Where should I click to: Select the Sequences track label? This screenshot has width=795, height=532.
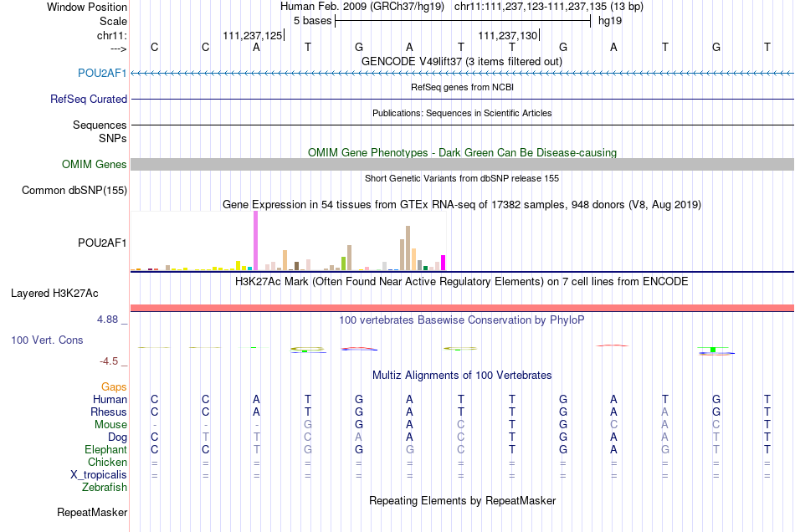click(100, 125)
